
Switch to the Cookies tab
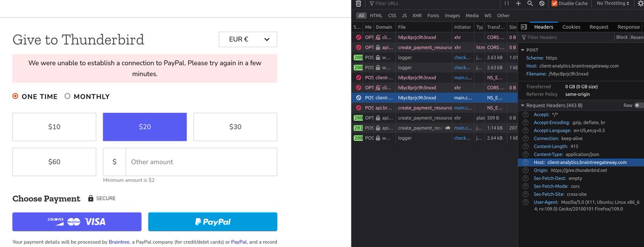(x=571, y=27)
